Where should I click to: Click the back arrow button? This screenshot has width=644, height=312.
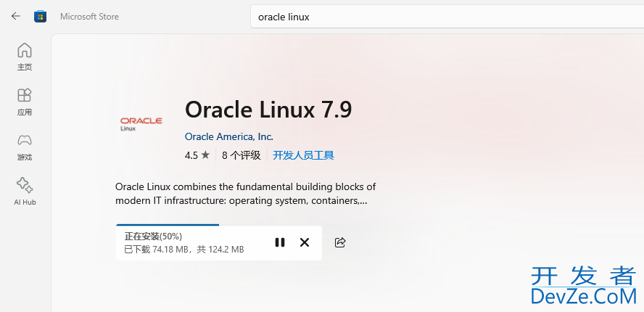point(16,16)
